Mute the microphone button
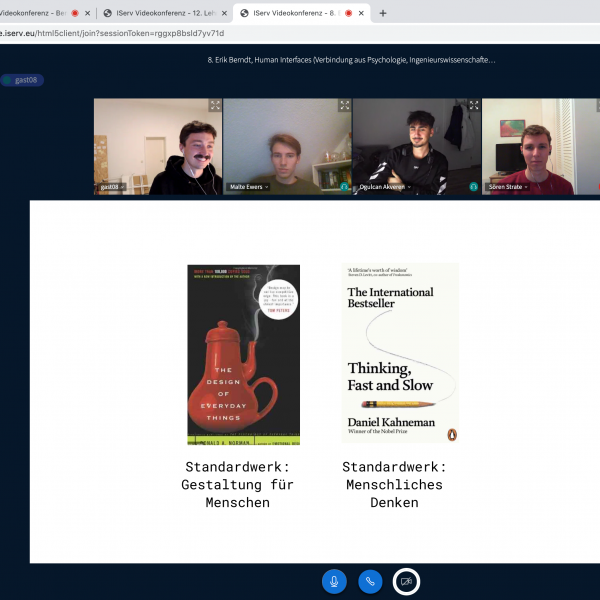600x600 pixels. pos(334,582)
